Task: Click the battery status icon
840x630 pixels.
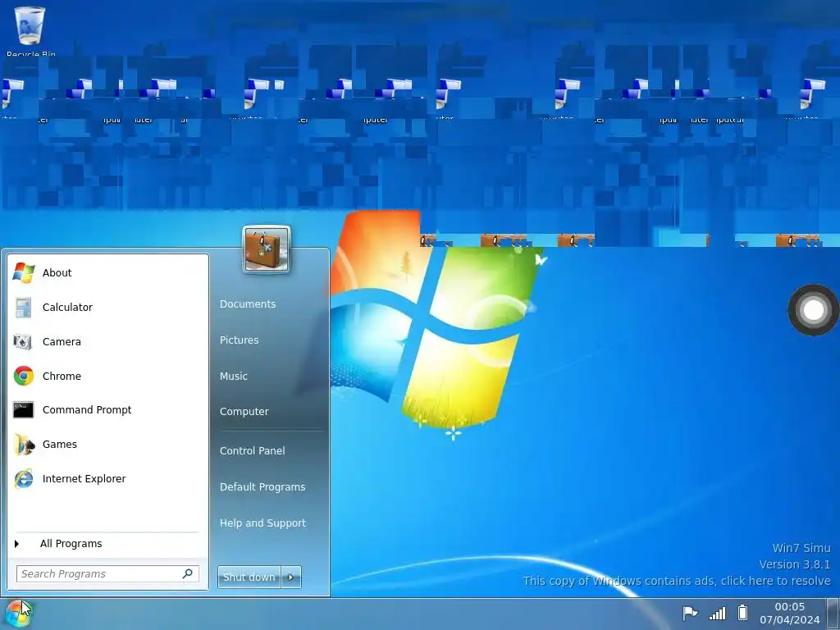Action: (742, 612)
